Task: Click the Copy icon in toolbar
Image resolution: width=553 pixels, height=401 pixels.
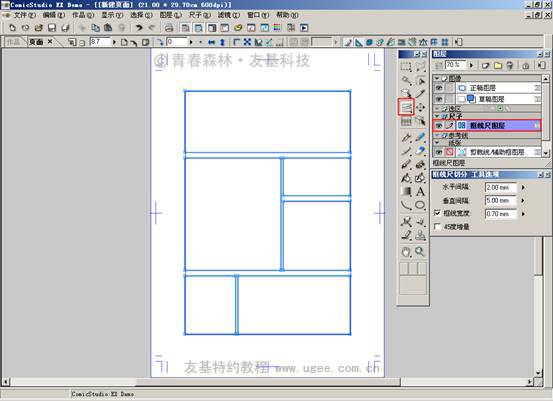Action: (95, 28)
